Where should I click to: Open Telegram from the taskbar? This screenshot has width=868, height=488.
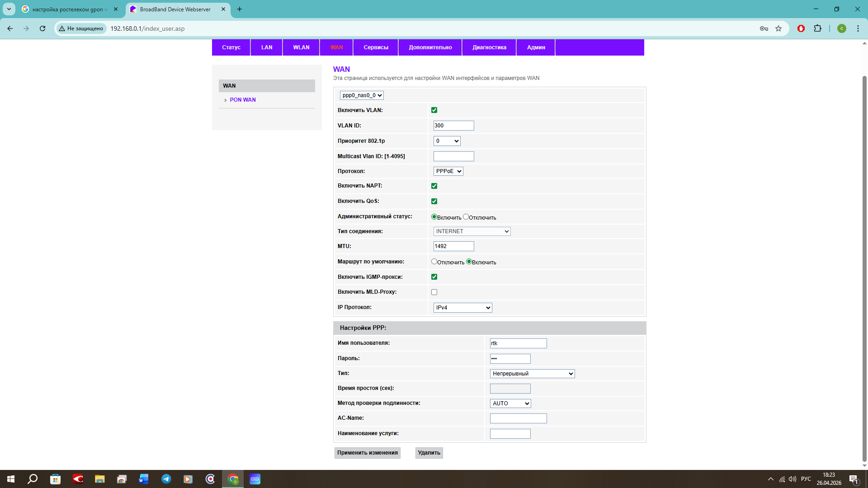coord(166,479)
